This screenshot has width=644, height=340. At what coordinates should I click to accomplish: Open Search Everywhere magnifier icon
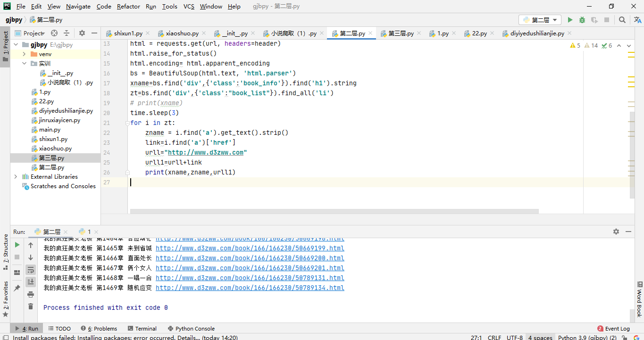622,20
